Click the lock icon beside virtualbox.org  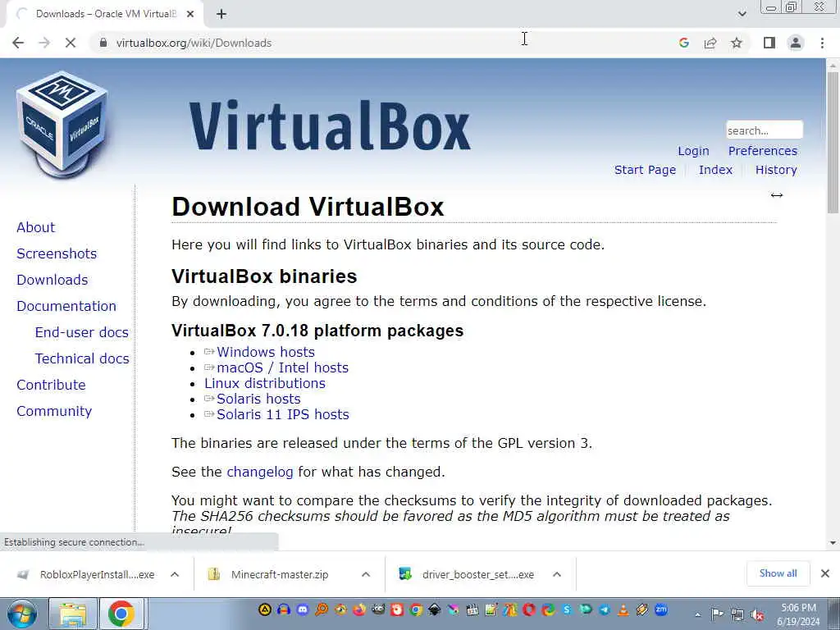[103, 43]
